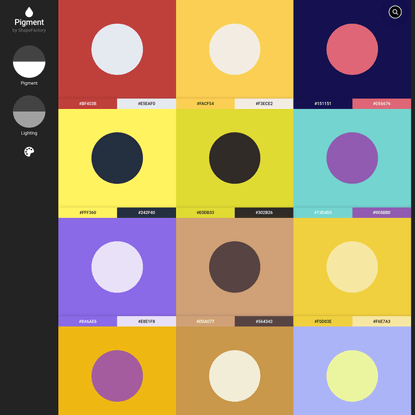Image resolution: width=415 pixels, height=415 pixels.
Task: Copy the violet hex swatch in third row
Action: [x=88, y=321]
